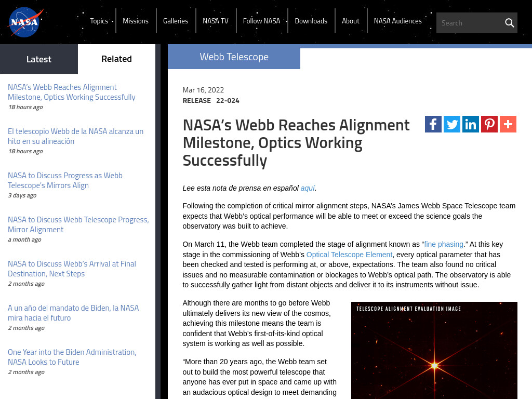The height and width of the screenshot is (399, 532).
Task: Open sidebar link NASA's Webb Reaches Alignment Milestone
Action: tap(72, 92)
